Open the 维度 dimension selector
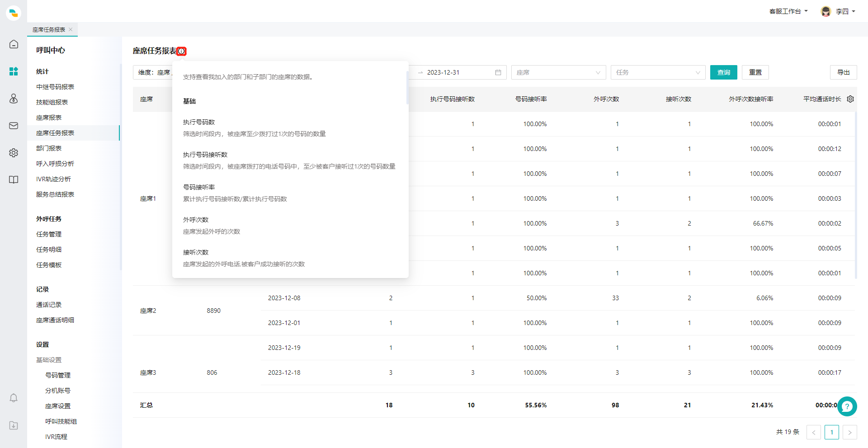The height and width of the screenshot is (448, 868). tap(153, 72)
